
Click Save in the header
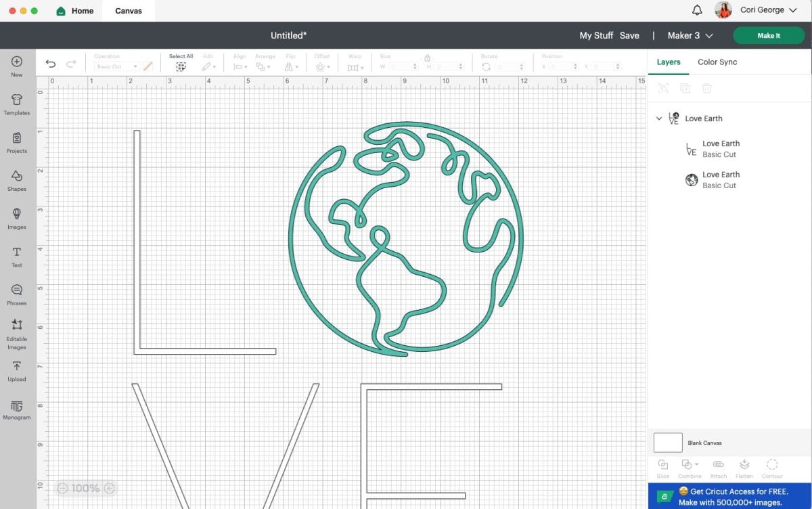pos(629,36)
